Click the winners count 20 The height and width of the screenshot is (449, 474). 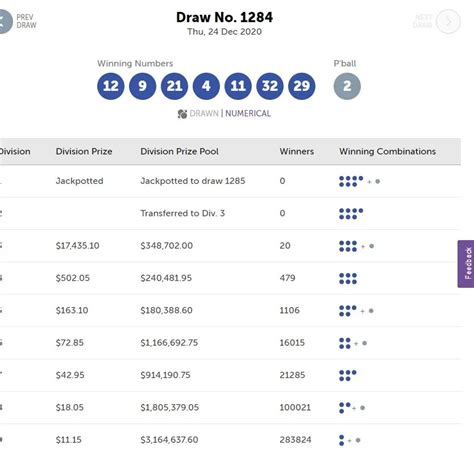coord(285,246)
